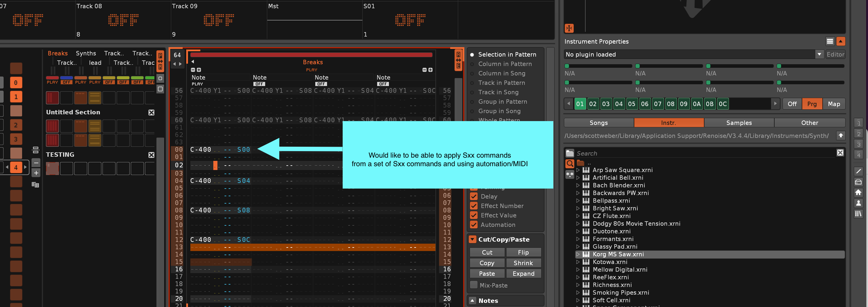The width and height of the screenshot is (868, 307).
Task: Click the Flip button
Action: [x=523, y=252]
